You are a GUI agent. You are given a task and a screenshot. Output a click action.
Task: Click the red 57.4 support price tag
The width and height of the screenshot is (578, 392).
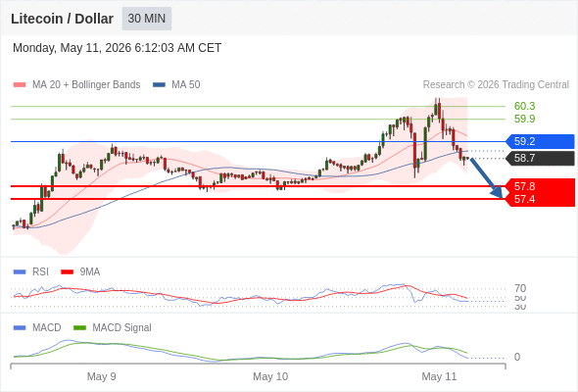[x=541, y=200]
